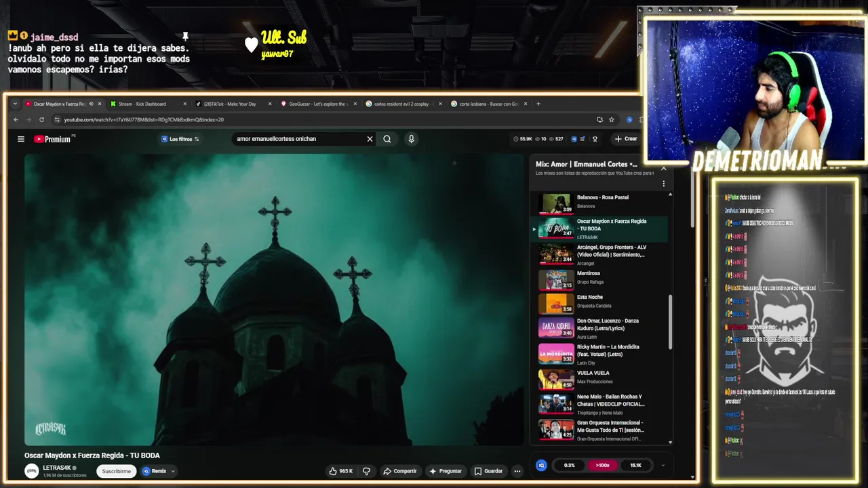This screenshot has height=488, width=868.
Task: Go forward in browser history
Action: click(28, 119)
